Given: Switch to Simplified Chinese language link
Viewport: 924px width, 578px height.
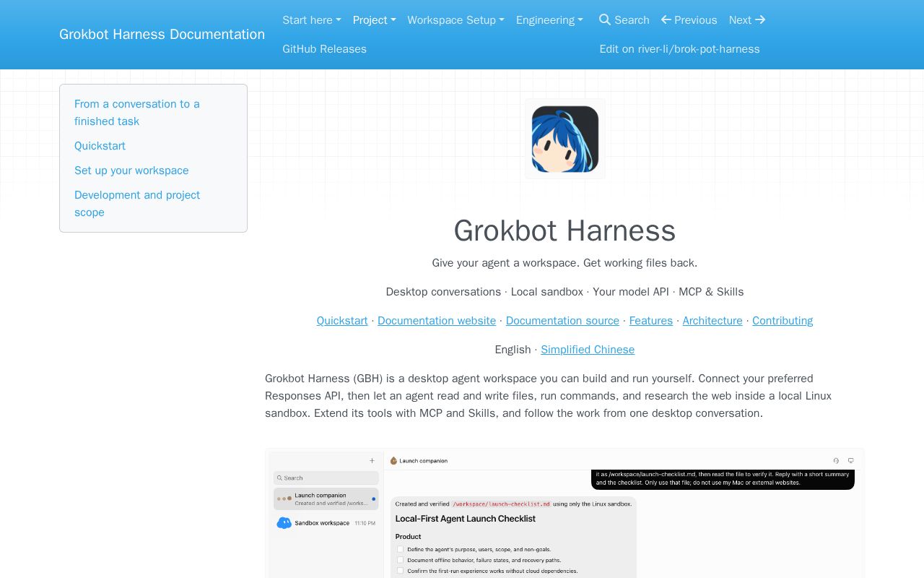Looking at the screenshot, I should pyautogui.click(x=588, y=350).
